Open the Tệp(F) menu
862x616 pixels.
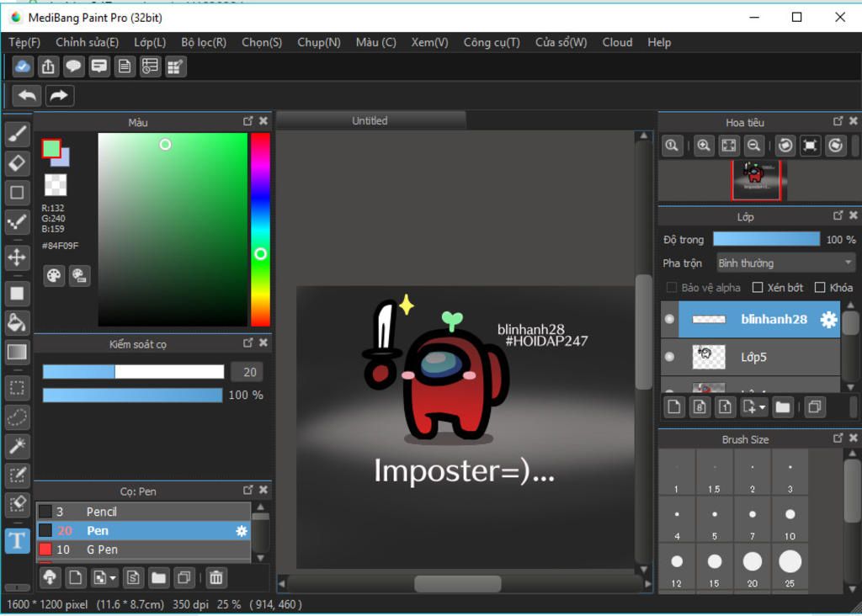tap(24, 42)
